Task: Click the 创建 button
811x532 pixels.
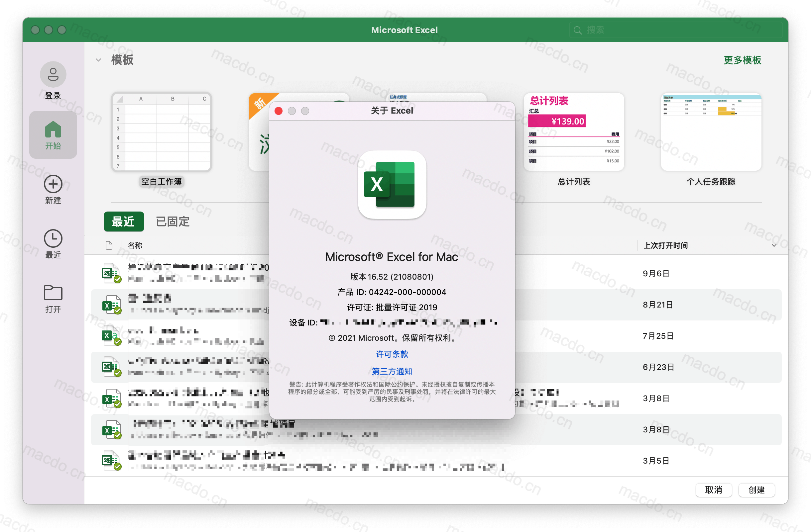Action: point(756,489)
